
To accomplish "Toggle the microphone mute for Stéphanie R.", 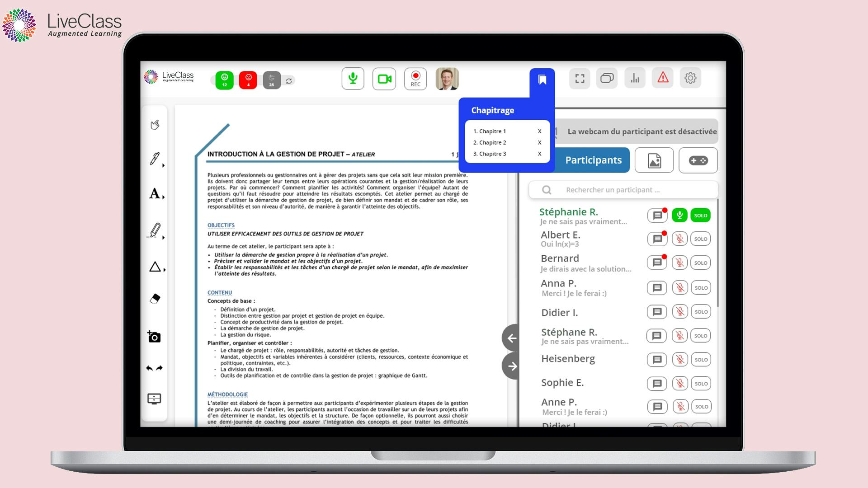I will pyautogui.click(x=679, y=215).
